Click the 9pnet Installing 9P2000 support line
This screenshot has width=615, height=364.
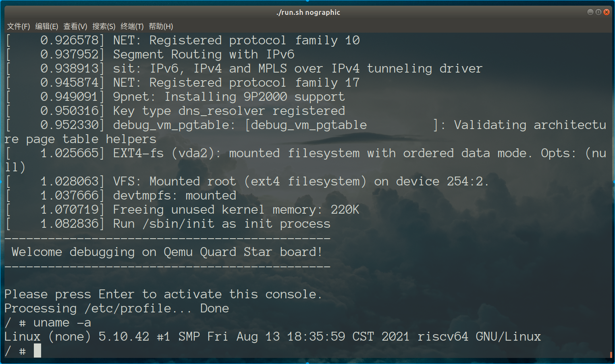(x=175, y=97)
